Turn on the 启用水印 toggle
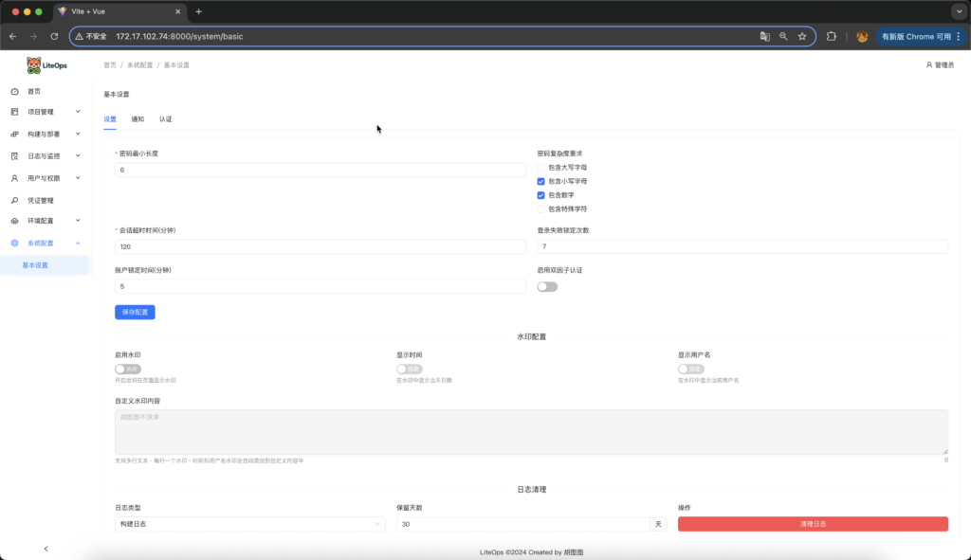Screen dimensions: 971x560 point(127,369)
